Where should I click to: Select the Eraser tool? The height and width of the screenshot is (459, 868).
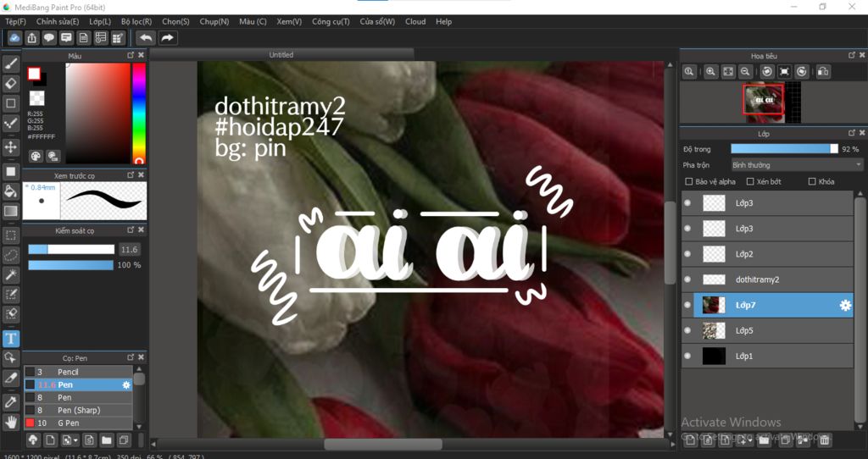pos(10,84)
